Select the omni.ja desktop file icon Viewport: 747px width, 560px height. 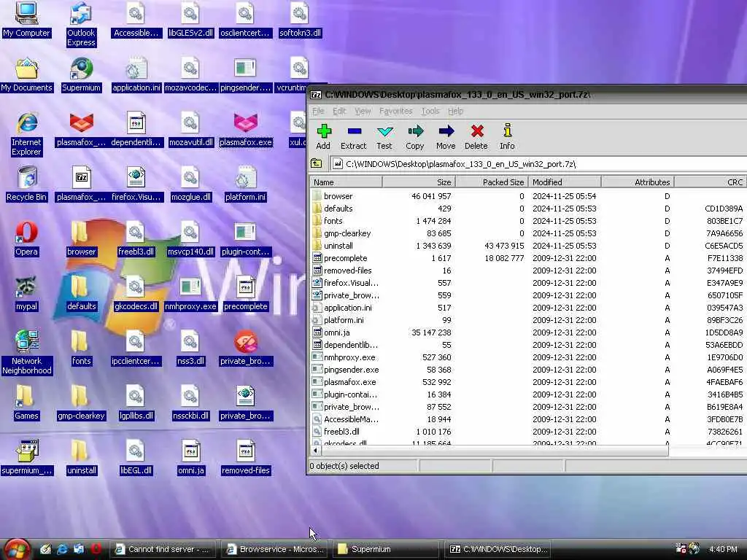190,458
